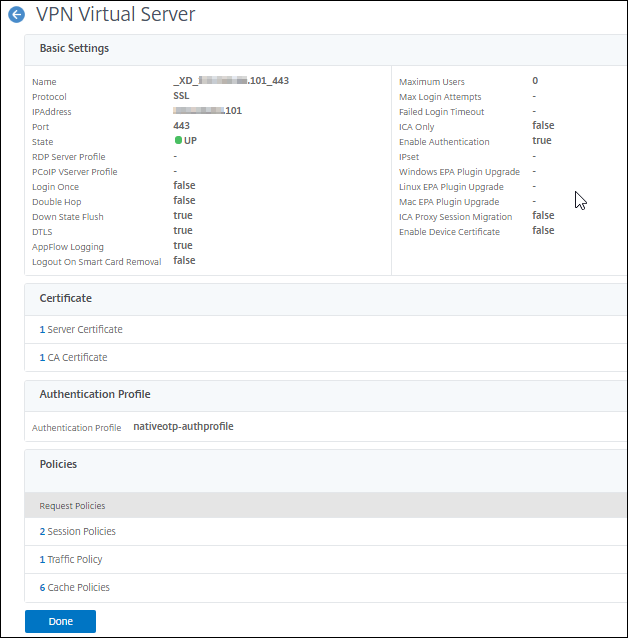Open the 2 Session Policies row
This screenshot has width=628, height=638.
tap(77, 531)
